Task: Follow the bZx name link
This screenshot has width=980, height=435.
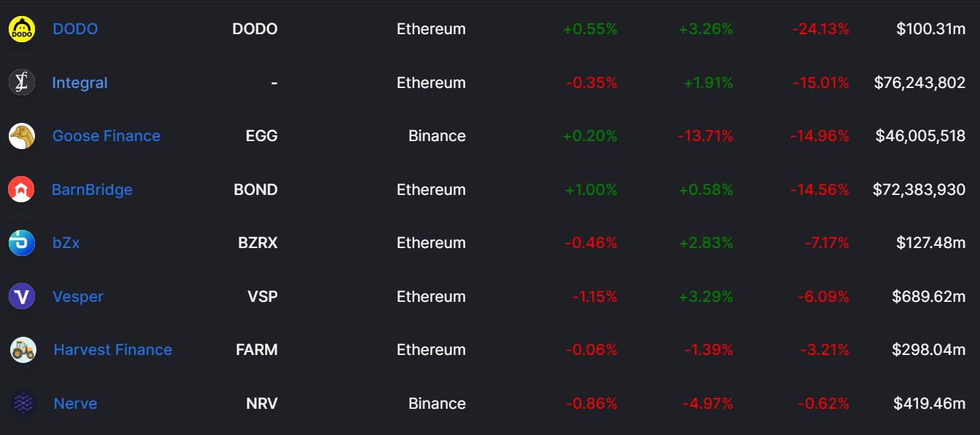Action: click(x=66, y=243)
